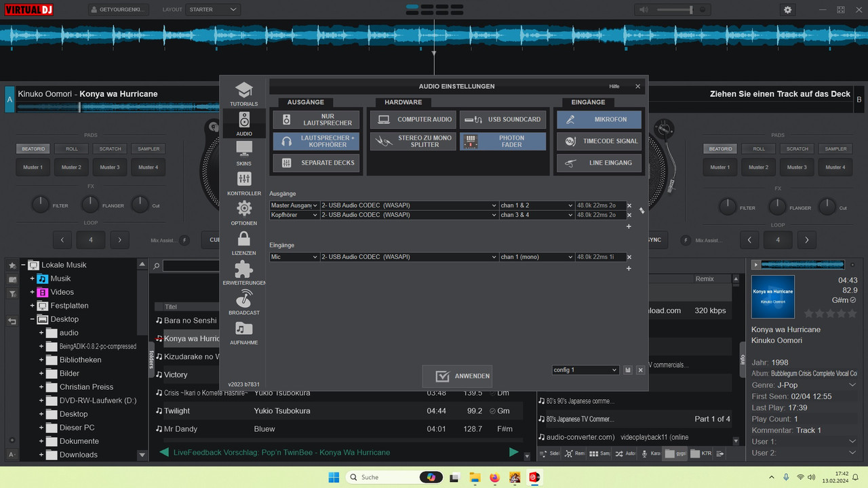Open the Aufnahme recording section
868x488 pixels.
[243, 333]
